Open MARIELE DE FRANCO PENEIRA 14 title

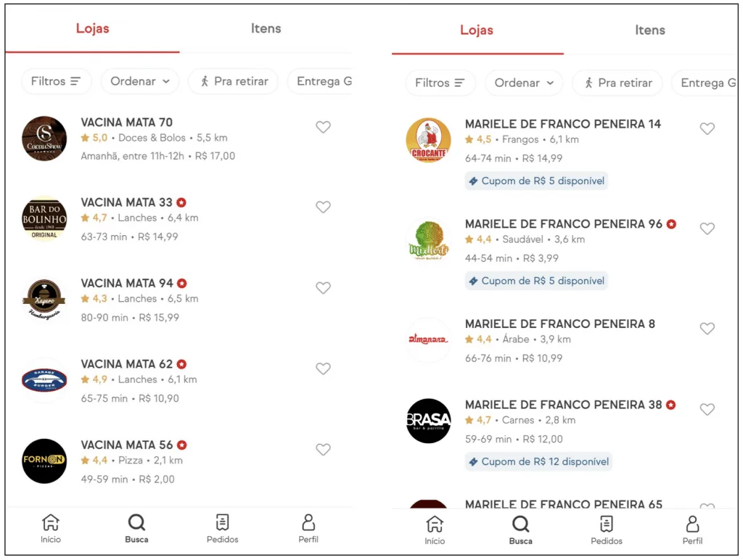tap(562, 124)
